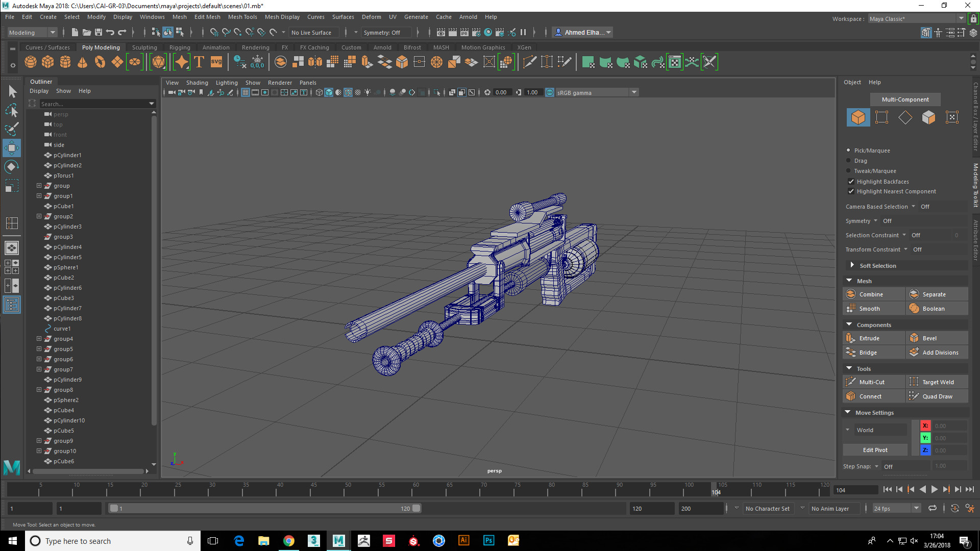The image size is (980, 551).
Task: Click the Edit Pivot button
Action: pyautogui.click(x=875, y=450)
